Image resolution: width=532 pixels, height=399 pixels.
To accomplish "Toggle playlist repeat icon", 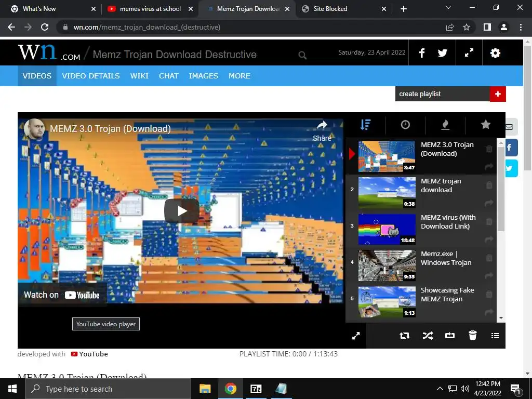I will coord(404,336).
